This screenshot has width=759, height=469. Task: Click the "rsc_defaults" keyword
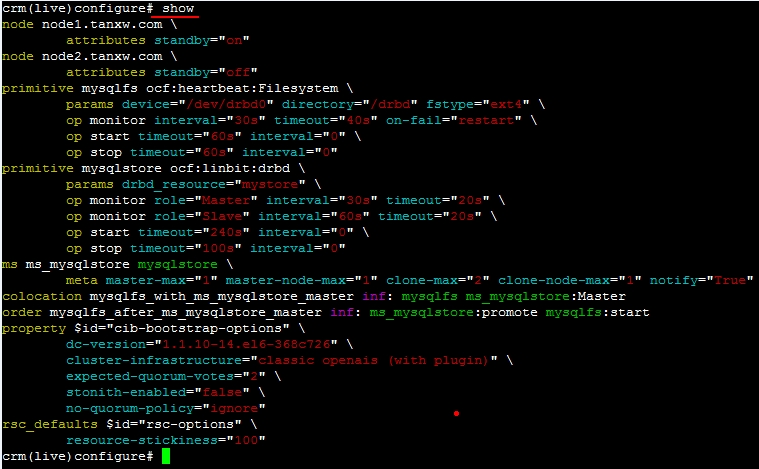pyautogui.click(x=50, y=424)
